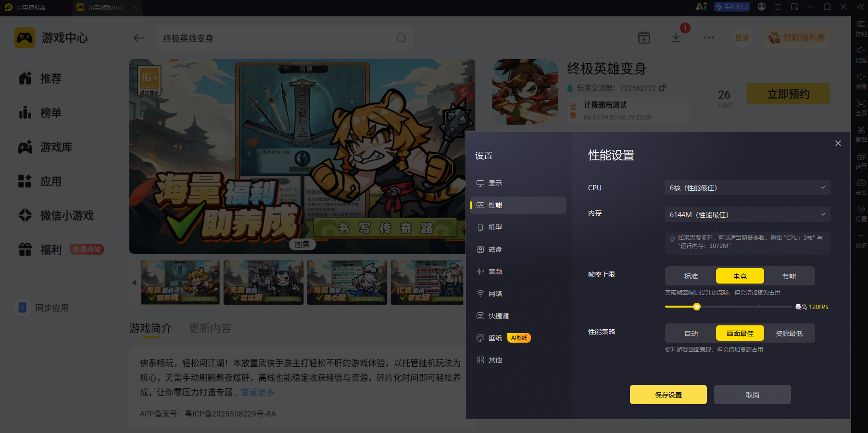The width and height of the screenshot is (868, 433).
Task: Click the 立即预约 reserve button
Action: (789, 94)
